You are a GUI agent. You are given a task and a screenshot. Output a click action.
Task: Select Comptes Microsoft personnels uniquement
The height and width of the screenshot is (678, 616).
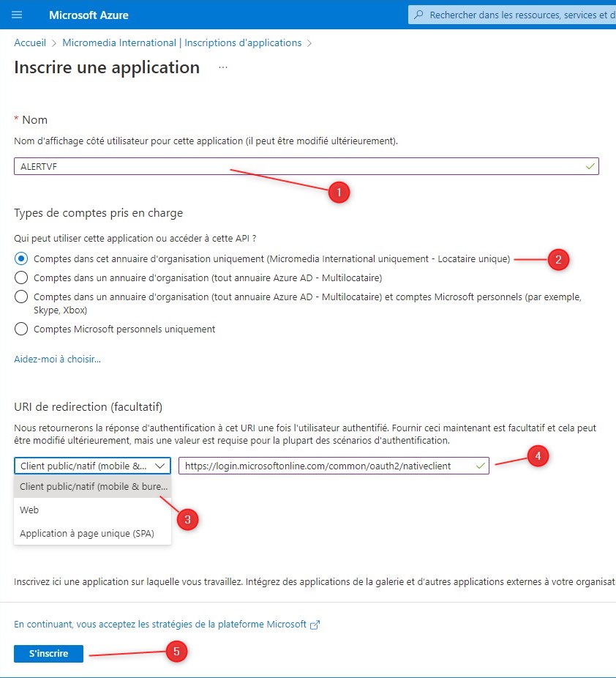click(x=22, y=329)
